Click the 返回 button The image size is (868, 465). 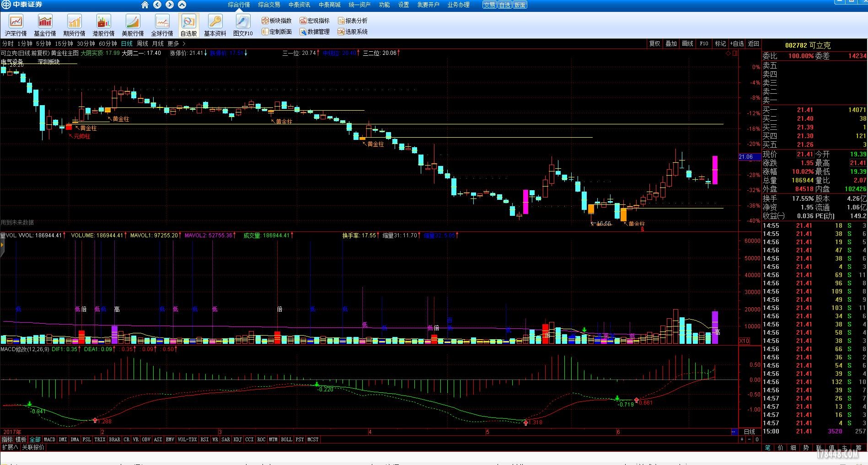[x=753, y=43]
